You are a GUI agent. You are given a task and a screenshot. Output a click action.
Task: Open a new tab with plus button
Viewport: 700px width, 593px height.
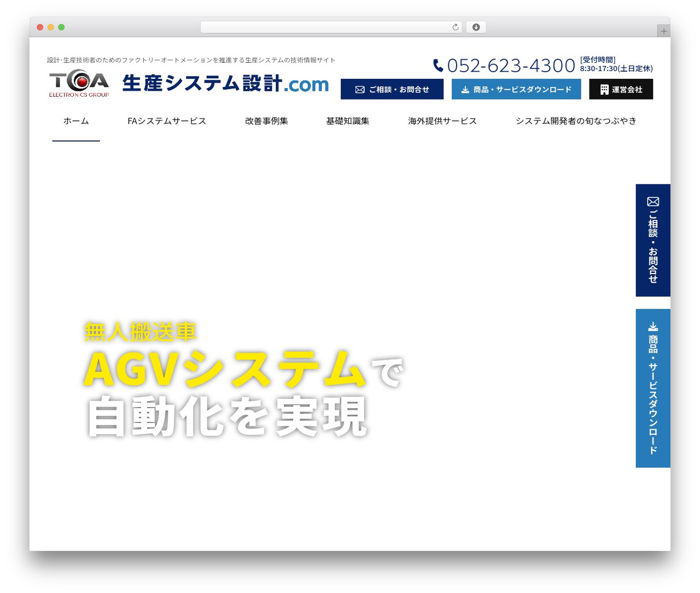[x=664, y=31]
